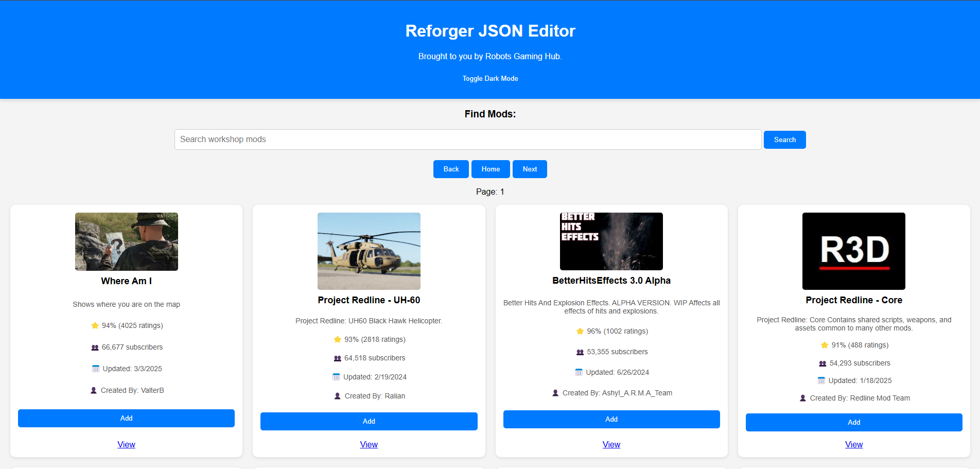Open View link for Where Am I

(x=126, y=444)
